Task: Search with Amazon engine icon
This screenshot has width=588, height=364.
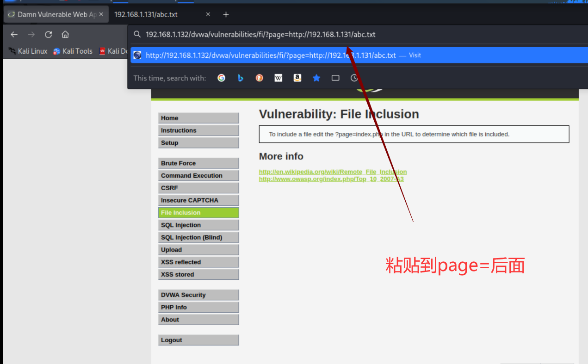Action: pyautogui.click(x=297, y=78)
